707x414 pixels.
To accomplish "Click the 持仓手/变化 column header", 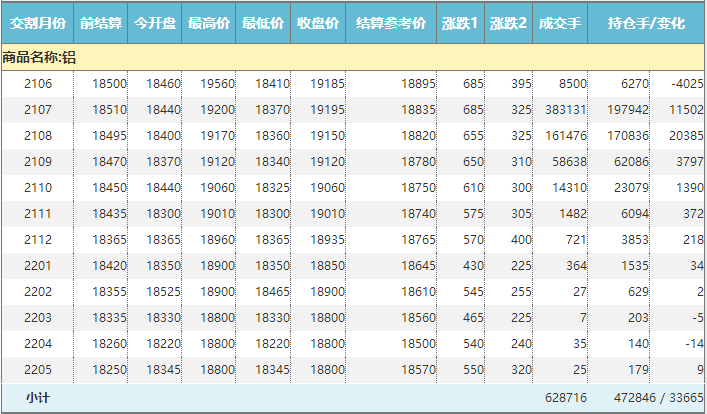I will coord(646,23).
